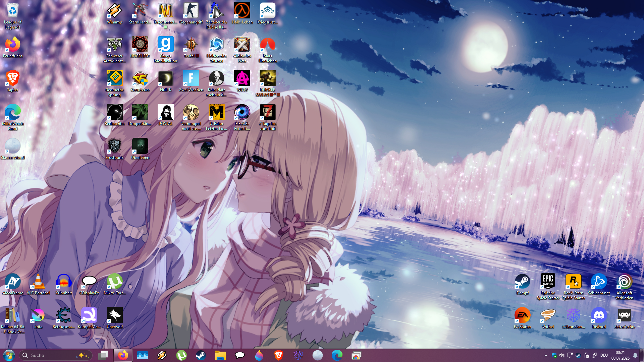Select the Winamp desktop shortcut
Image resolution: width=644 pixels, height=362 pixels.
pyautogui.click(x=115, y=13)
